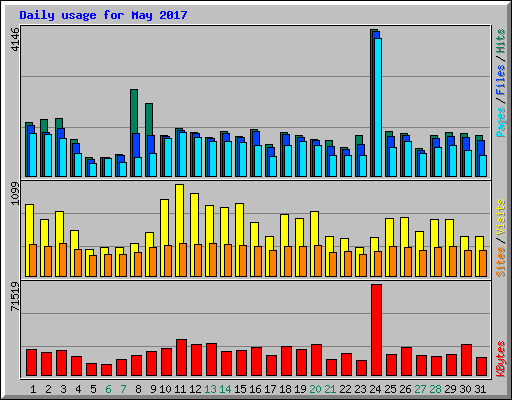Click the KBytes legend label

pos(500,359)
